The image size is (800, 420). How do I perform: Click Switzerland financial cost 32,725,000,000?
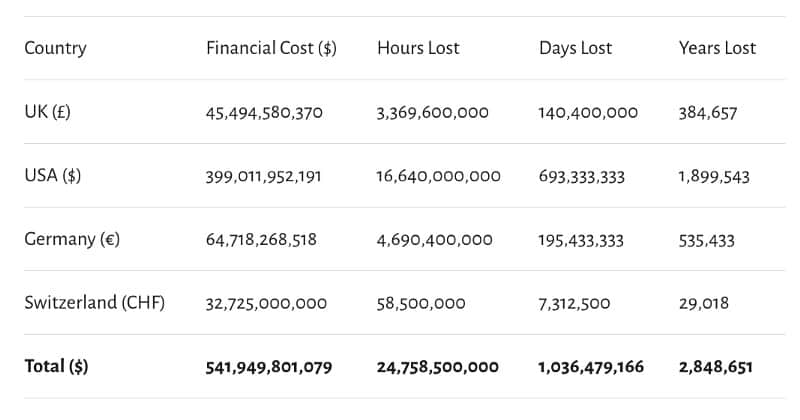point(265,303)
